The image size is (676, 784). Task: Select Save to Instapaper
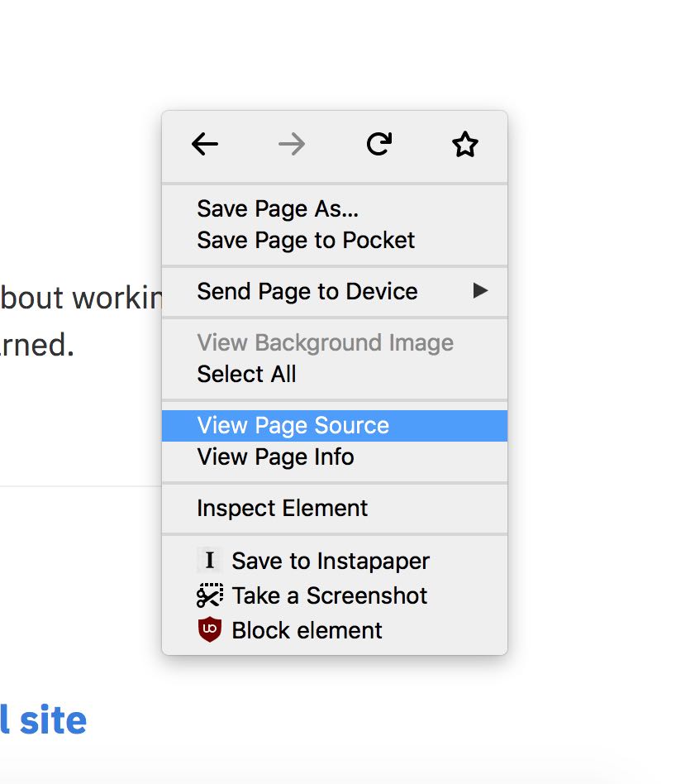[x=334, y=561]
